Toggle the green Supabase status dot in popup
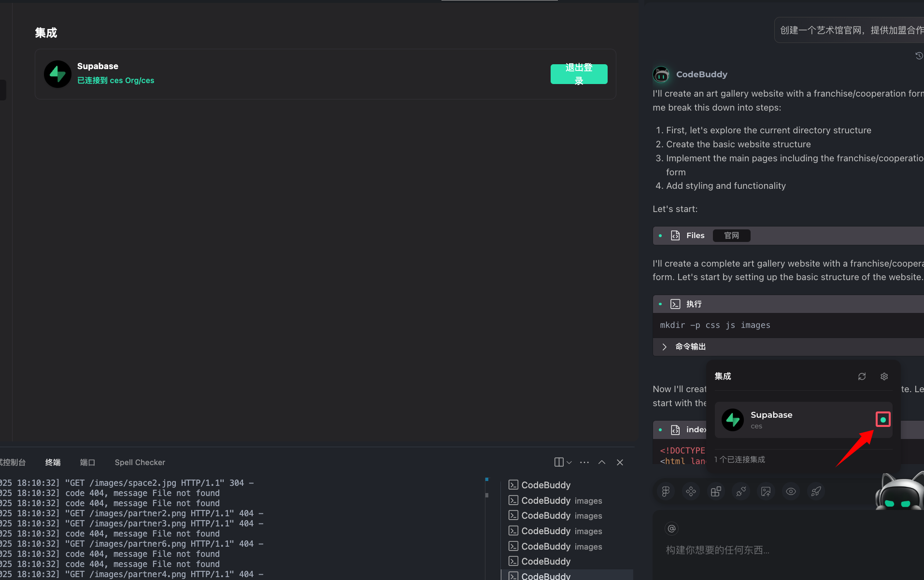This screenshot has height=580, width=924. (x=883, y=420)
